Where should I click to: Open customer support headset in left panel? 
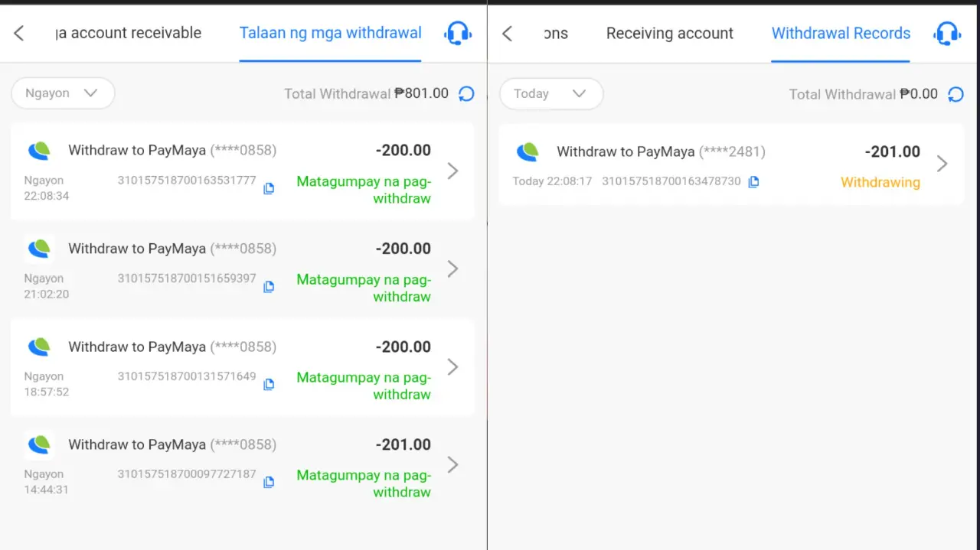tap(458, 33)
